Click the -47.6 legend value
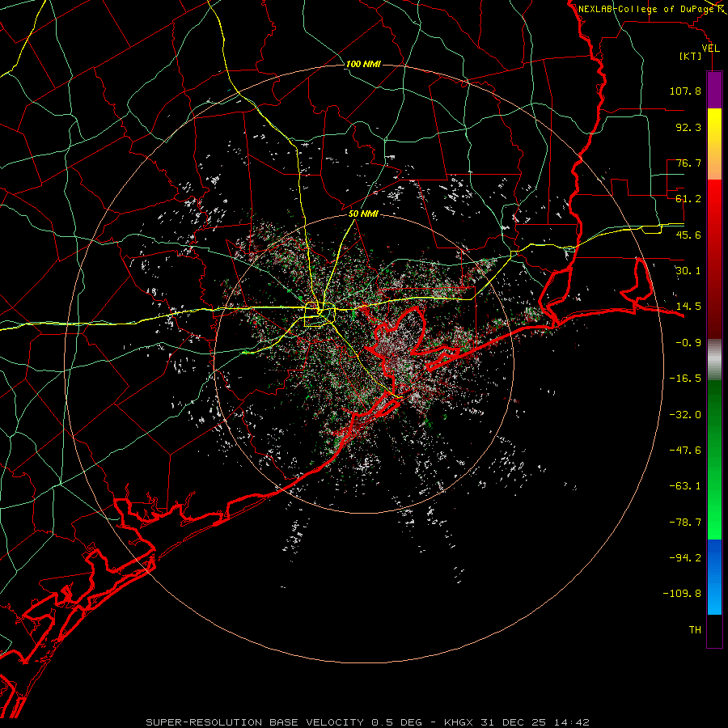The image size is (728, 728). tap(685, 451)
